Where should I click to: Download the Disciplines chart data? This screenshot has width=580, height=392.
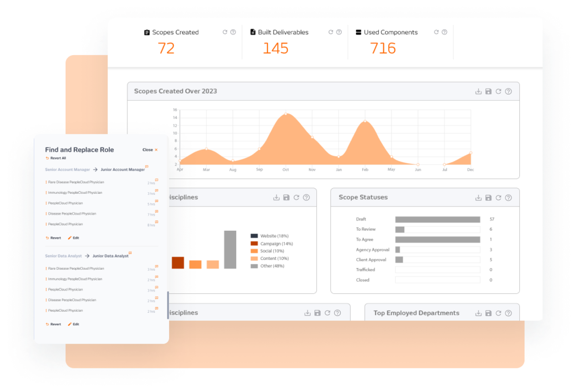click(276, 197)
